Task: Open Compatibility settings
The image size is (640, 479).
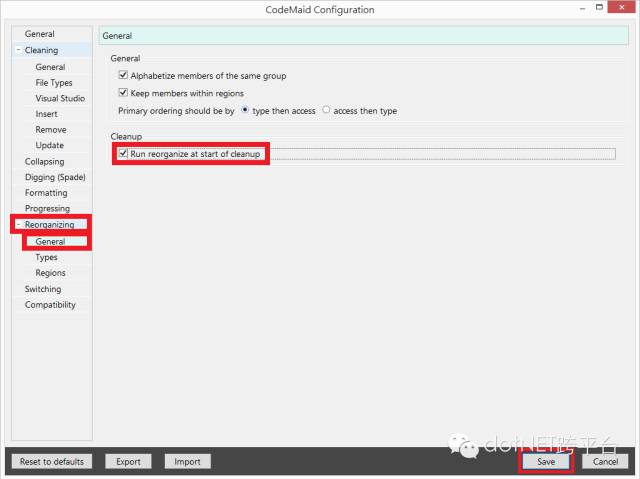Action: coord(50,305)
